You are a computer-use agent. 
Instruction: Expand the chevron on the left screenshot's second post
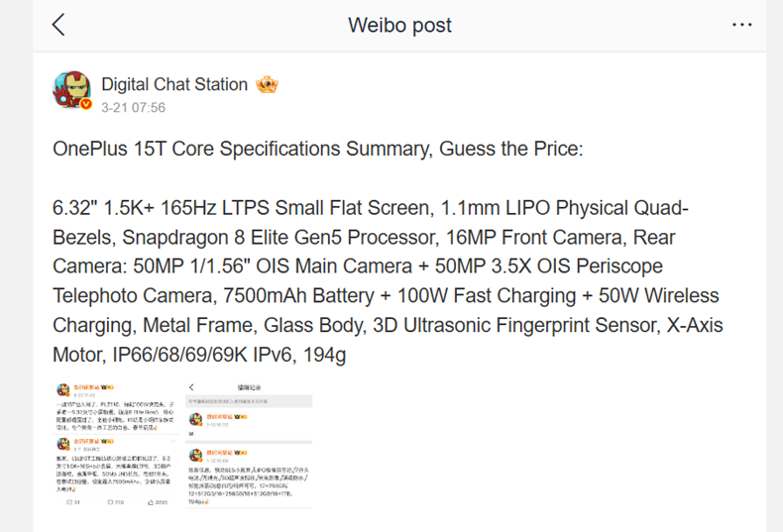tap(171, 439)
